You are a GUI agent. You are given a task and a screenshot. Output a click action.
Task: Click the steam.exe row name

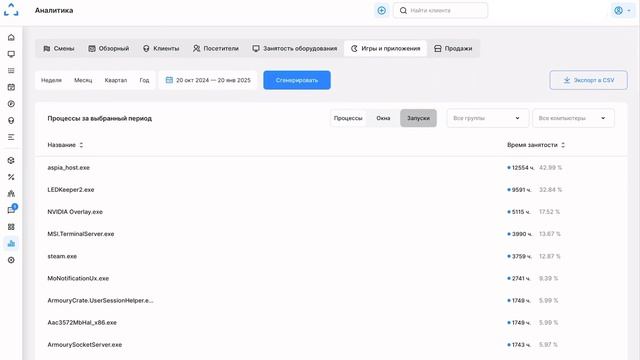(62, 256)
